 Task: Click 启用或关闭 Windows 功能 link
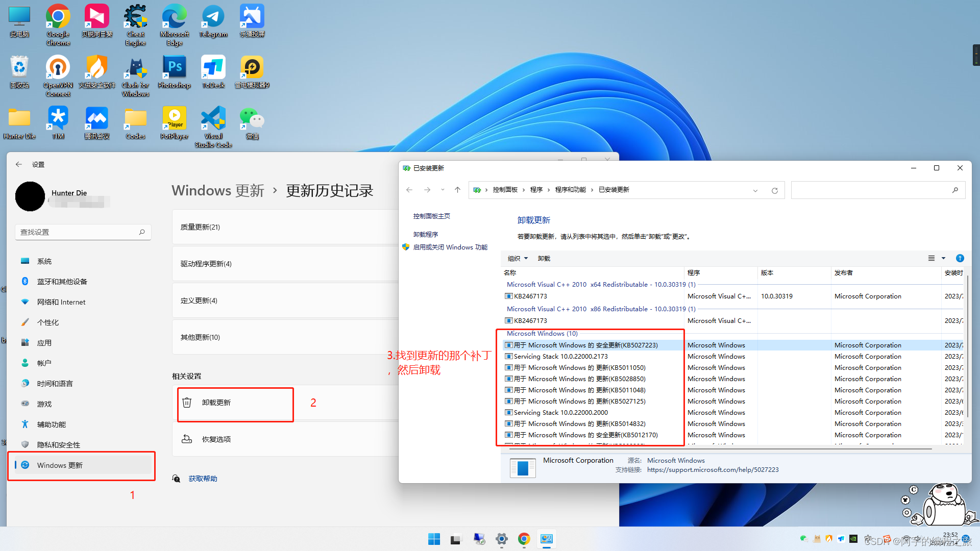(x=450, y=247)
